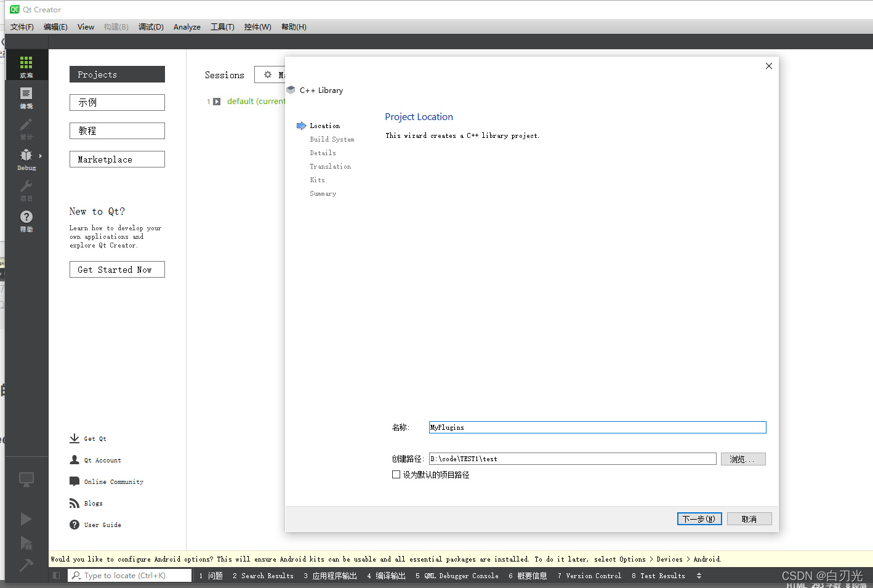Click the default session play icon
Viewport: 873px width, 588px height.
coord(217,102)
